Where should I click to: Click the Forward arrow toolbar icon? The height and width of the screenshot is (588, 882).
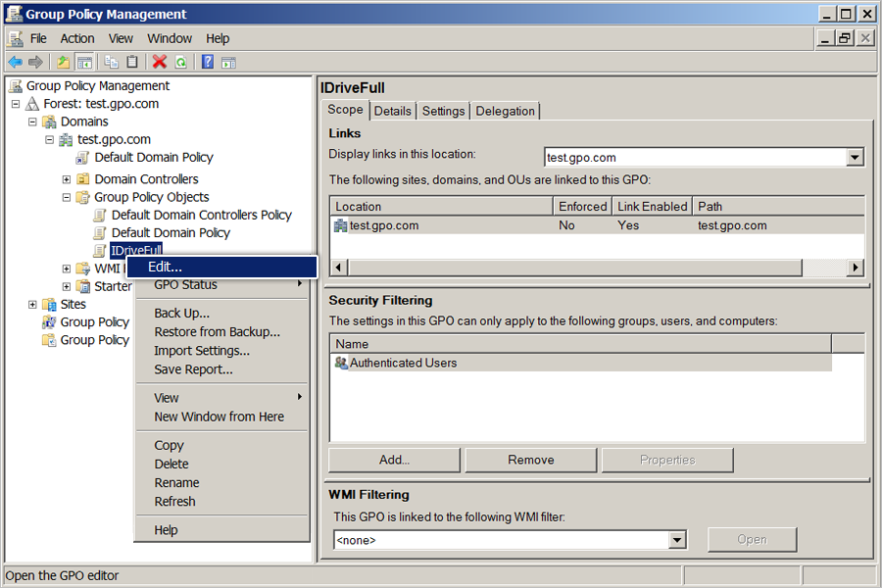35,62
